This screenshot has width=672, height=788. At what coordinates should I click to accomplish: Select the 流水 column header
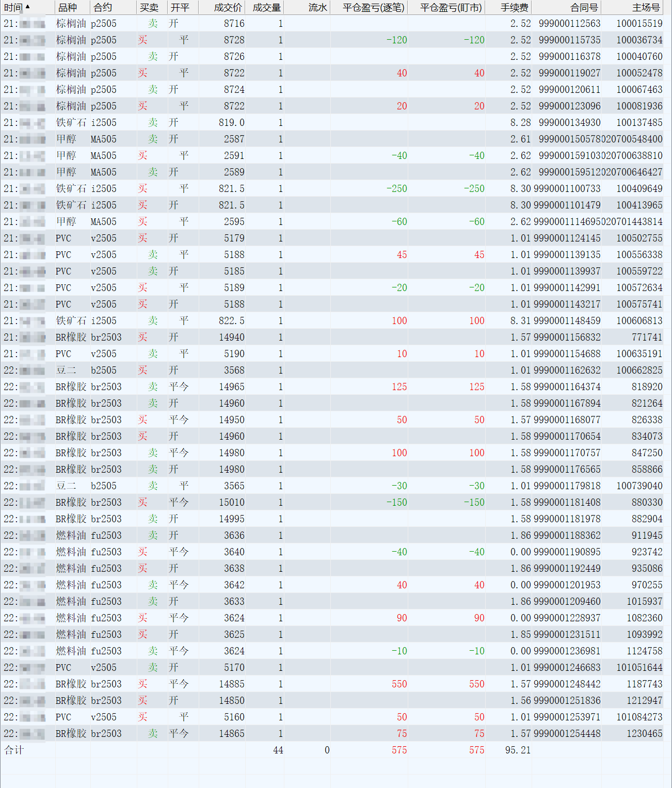tap(317, 7)
